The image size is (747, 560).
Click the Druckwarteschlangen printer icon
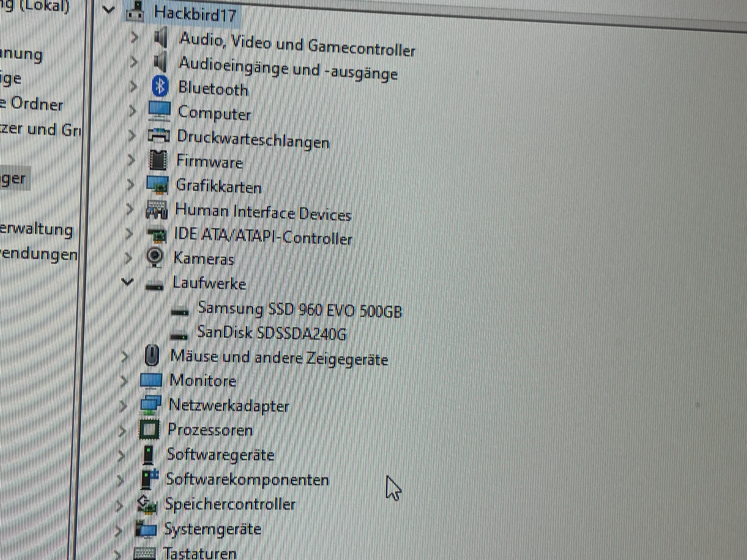coord(159,136)
